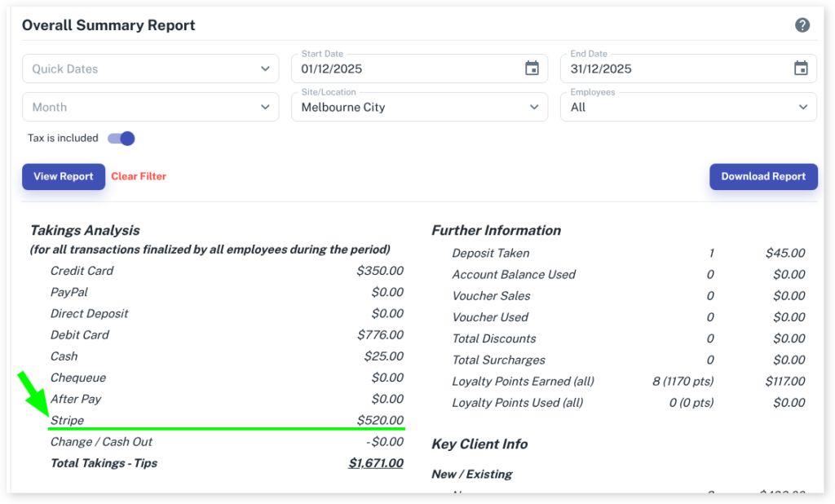The height and width of the screenshot is (504, 835).
Task: Open the Employees dropdown set to All
Action: 688,107
